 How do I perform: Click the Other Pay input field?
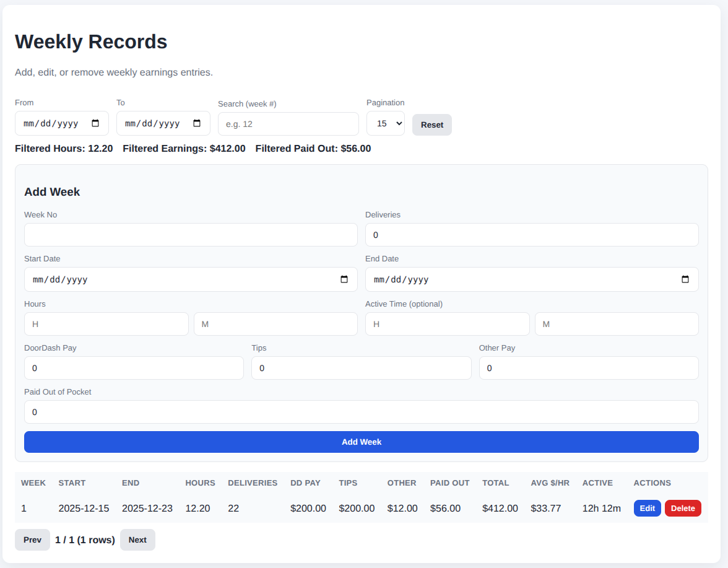coord(588,368)
